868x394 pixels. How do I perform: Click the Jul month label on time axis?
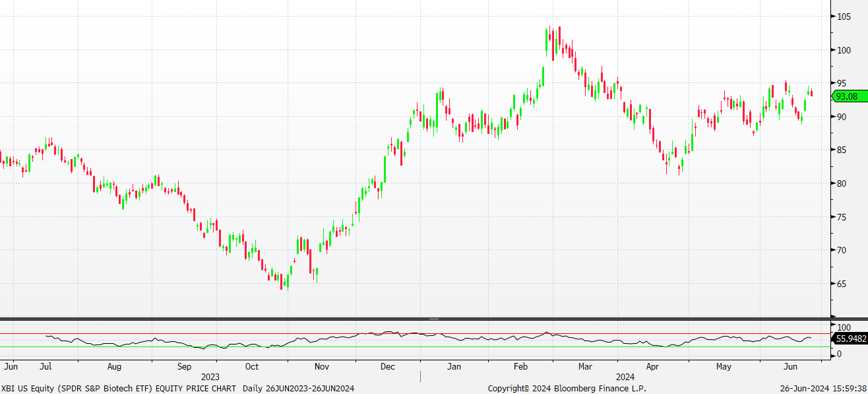coord(46,366)
